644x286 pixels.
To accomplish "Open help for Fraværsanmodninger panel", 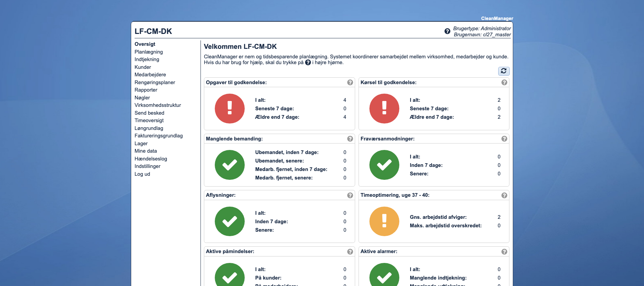I will pos(504,139).
